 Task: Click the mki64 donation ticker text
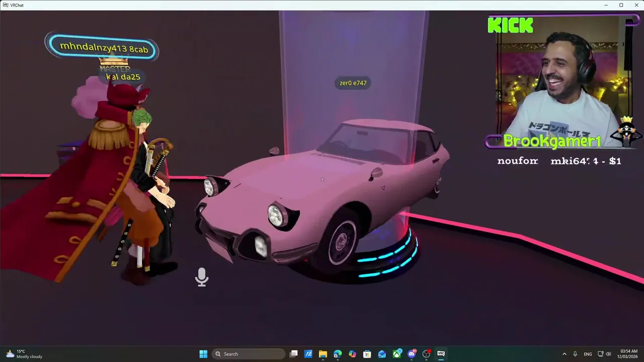click(x=586, y=161)
